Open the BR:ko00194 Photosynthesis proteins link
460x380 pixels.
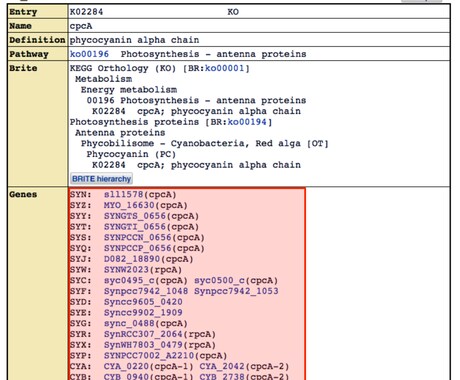[247, 122]
